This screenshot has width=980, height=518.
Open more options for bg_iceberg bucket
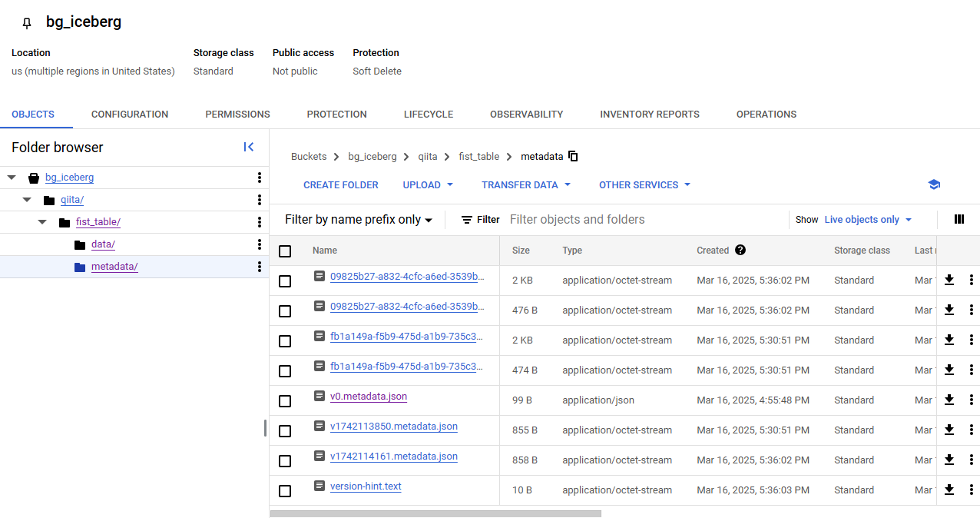point(260,178)
